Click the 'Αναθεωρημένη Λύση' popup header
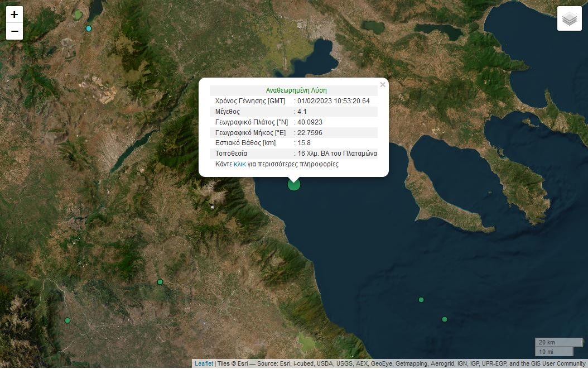The width and height of the screenshot is (588, 369). [296, 90]
